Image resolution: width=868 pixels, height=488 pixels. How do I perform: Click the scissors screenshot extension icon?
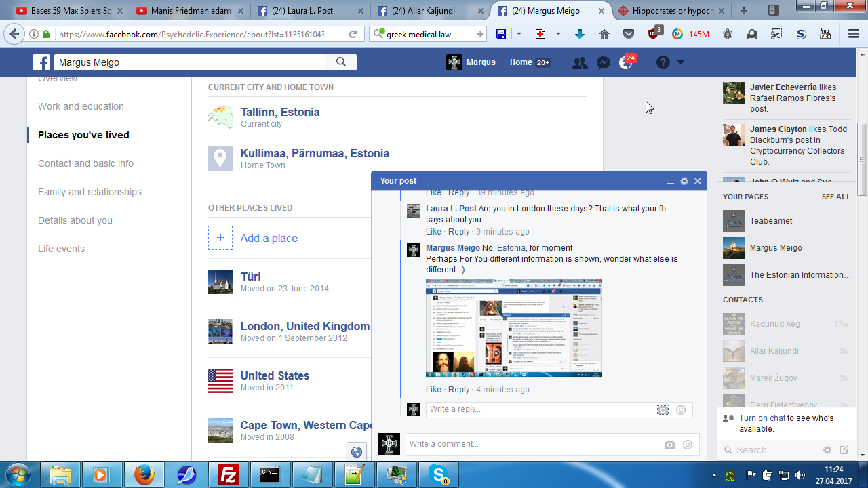(776, 34)
